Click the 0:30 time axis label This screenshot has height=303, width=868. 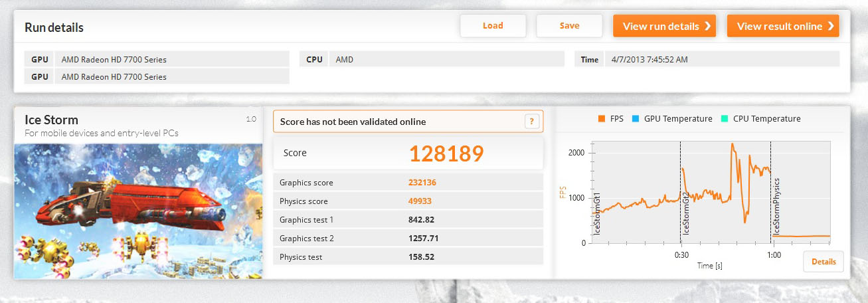pos(681,254)
